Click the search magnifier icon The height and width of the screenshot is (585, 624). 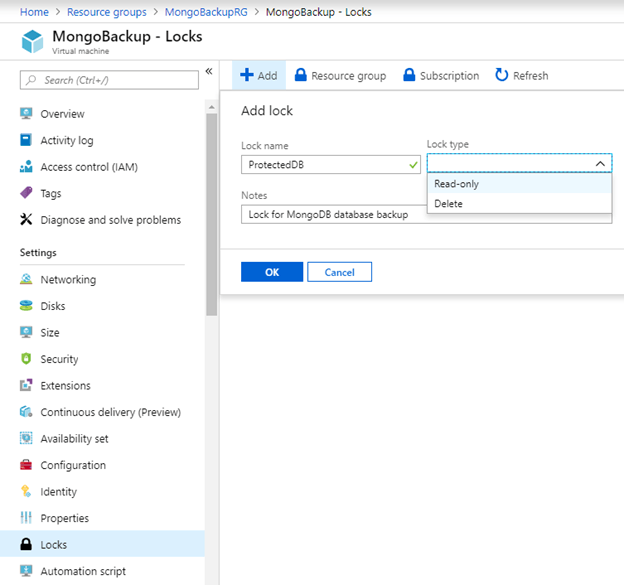tap(31, 80)
